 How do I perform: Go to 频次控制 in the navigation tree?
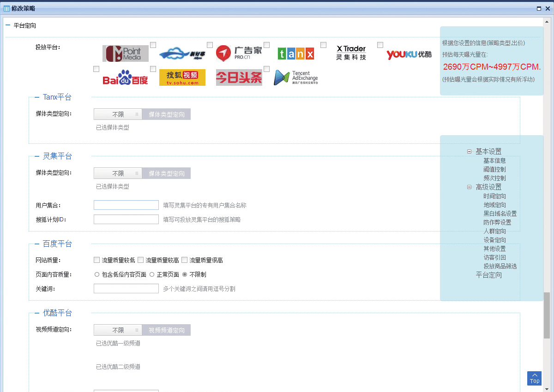coord(494,178)
